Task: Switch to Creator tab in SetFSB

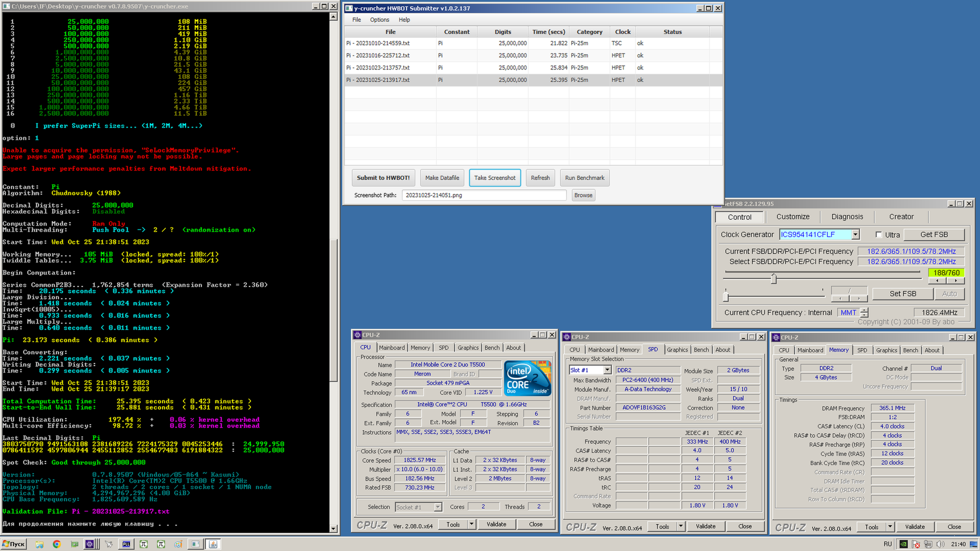Action: point(901,217)
